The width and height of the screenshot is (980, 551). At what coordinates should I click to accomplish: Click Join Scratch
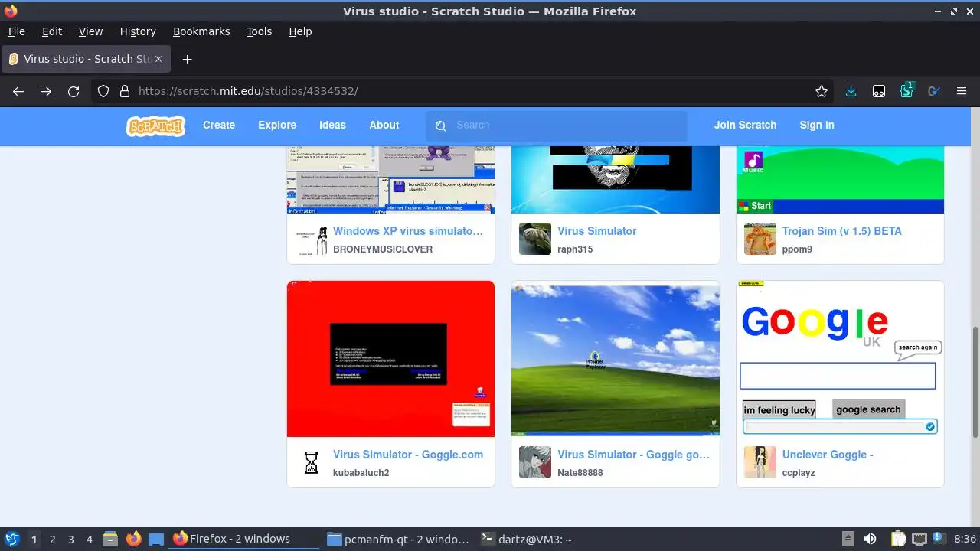[x=745, y=126]
